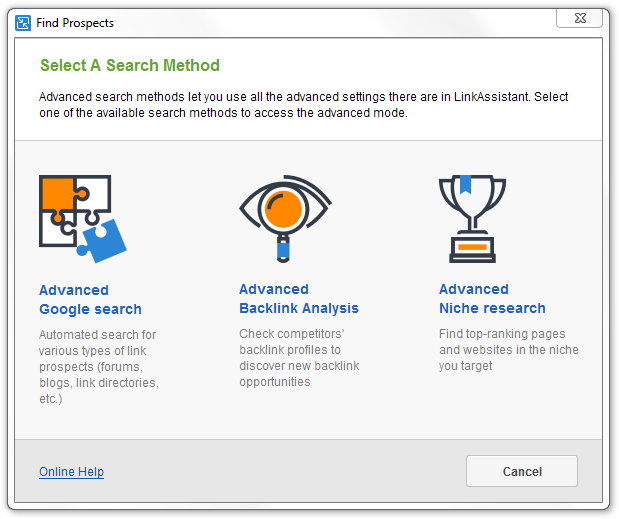The image size is (619, 519).
Task: Click the trophy's orange base plaque
Action: (472, 247)
